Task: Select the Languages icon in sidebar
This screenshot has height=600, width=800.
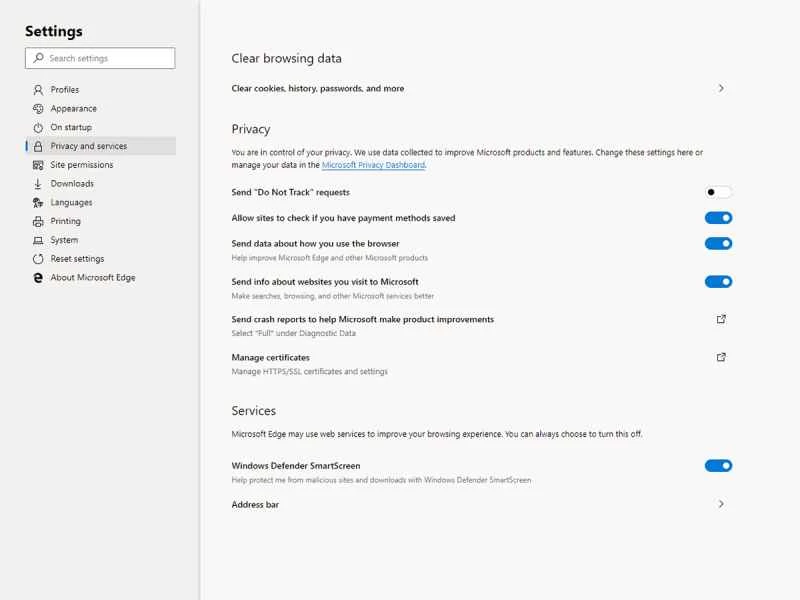Action: pyautogui.click(x=38, y=202)
